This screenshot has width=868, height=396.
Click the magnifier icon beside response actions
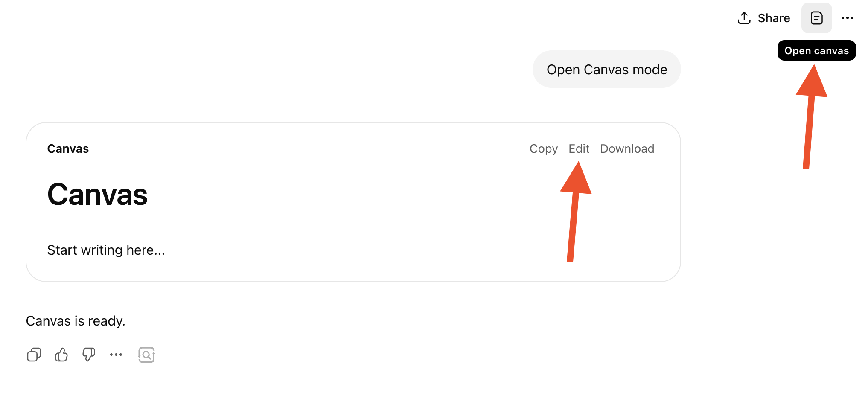pyautogui.click(x=146, y=355)
